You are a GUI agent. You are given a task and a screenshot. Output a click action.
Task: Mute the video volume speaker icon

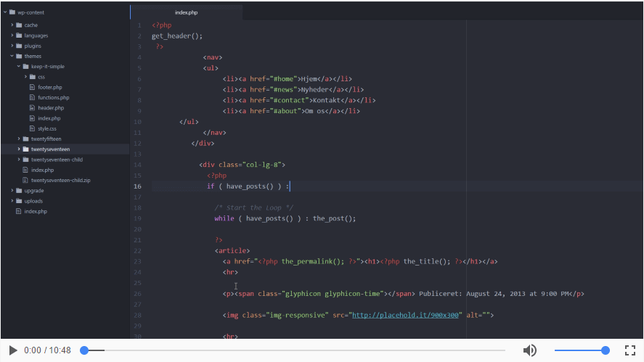[530, 350]
